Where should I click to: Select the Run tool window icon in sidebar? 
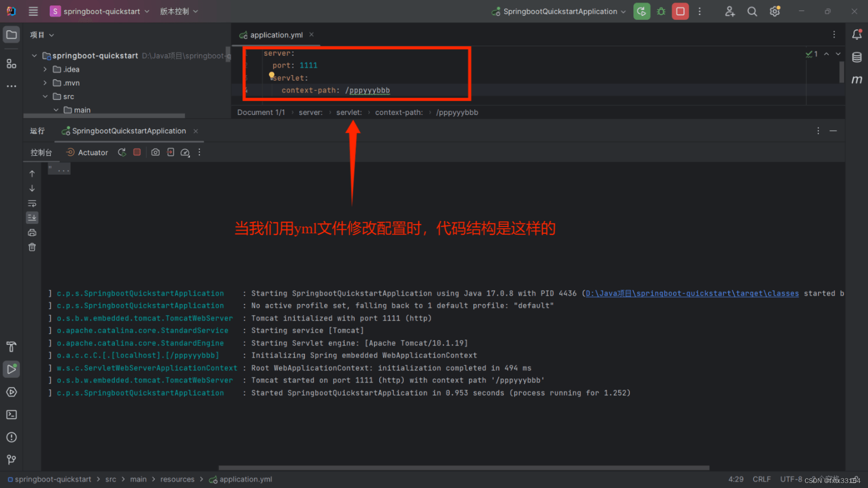pyautogui.click(x=11, y=369)
